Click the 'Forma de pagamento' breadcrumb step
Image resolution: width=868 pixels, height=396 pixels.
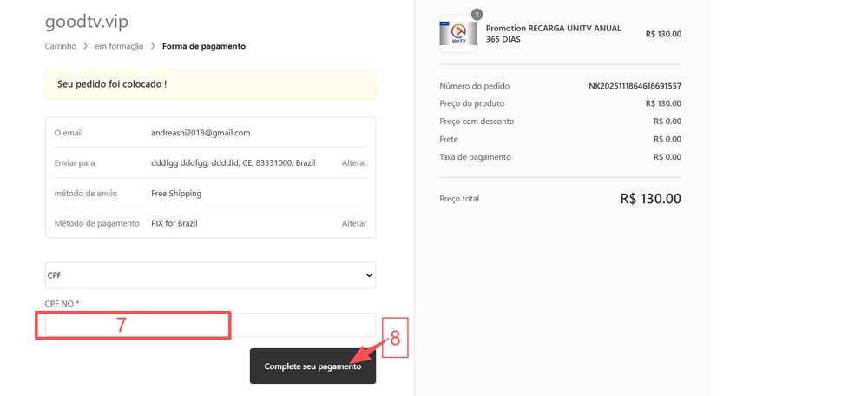coord(203,46)
